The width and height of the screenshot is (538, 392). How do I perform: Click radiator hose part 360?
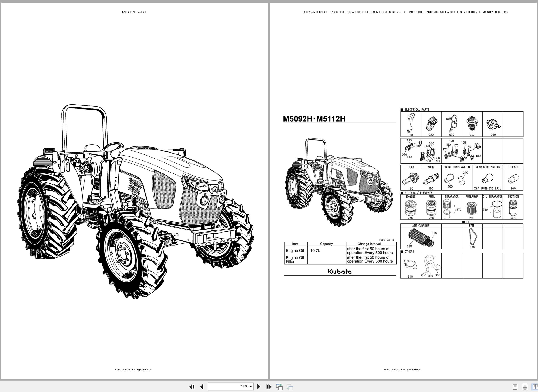(x=427, y=266)
